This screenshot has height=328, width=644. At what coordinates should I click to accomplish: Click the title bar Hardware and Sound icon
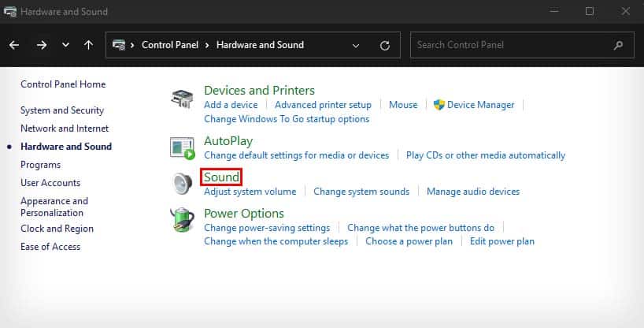(x=10, y=12)
